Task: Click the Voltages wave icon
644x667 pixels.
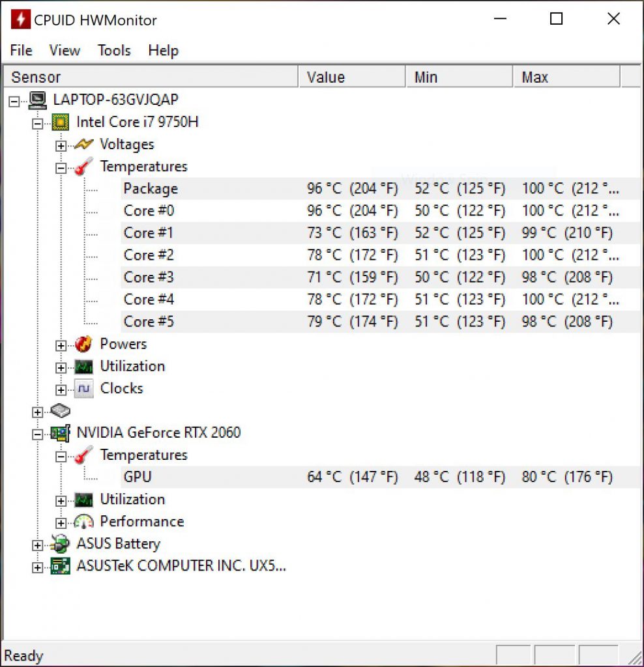Action: (x=83, y=145)
